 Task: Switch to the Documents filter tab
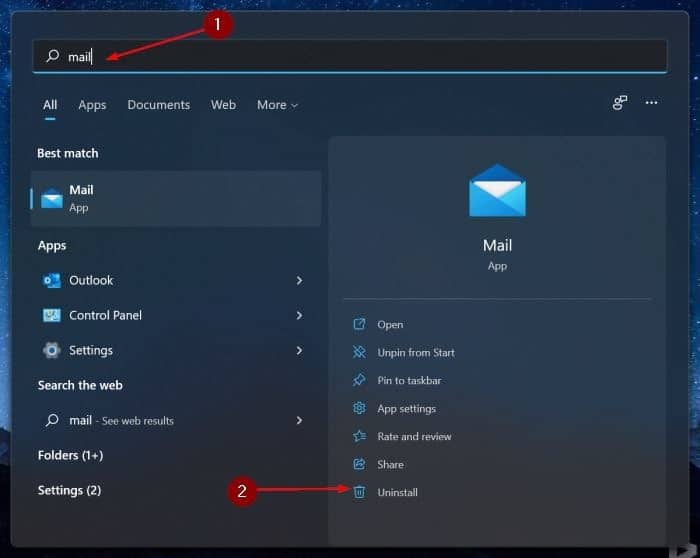click(x=158, y=105)
